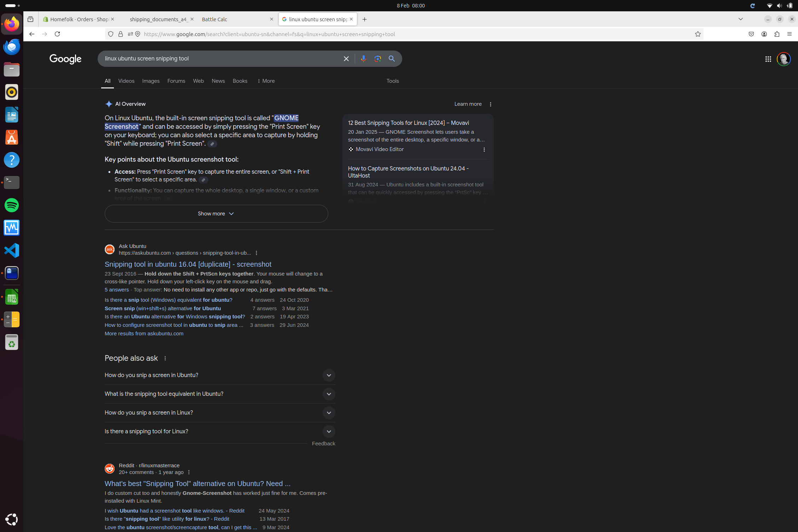Open more options for Ask Ubuntu result

[256, 253]
